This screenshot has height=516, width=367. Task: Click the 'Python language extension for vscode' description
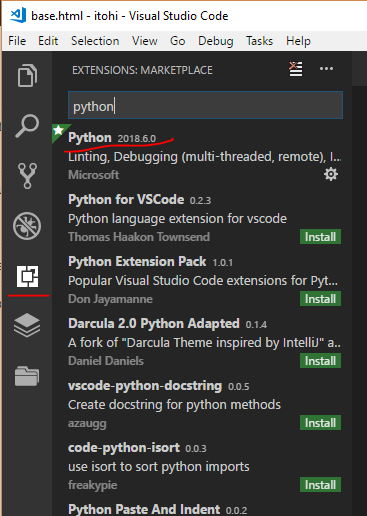(177, 219)
